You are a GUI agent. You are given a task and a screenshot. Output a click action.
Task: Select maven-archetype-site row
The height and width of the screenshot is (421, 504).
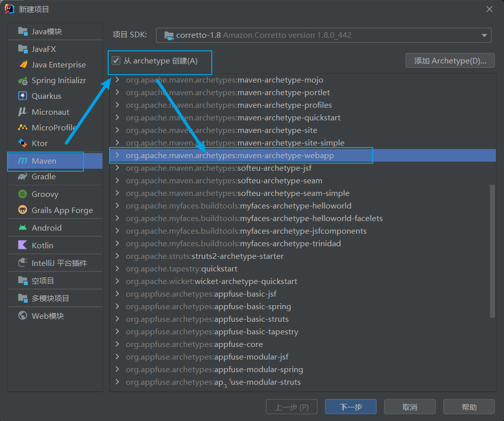pyautogui.click(x=302, y=130)
